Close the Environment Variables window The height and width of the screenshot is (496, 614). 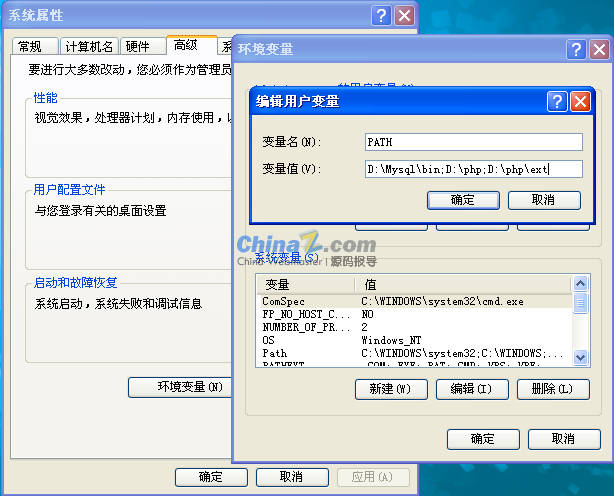pos(600,50)
